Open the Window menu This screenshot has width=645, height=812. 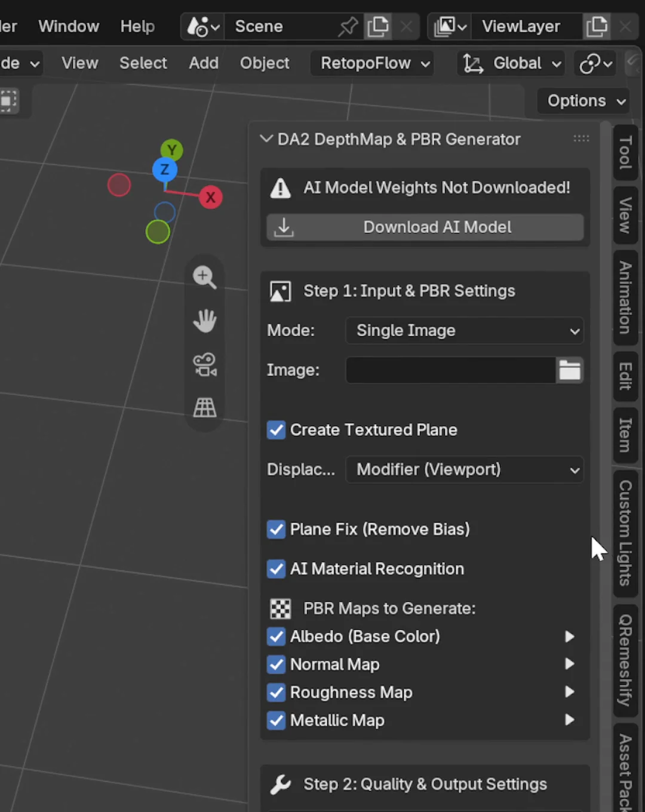pyautogui.click(x=69, y=26)
